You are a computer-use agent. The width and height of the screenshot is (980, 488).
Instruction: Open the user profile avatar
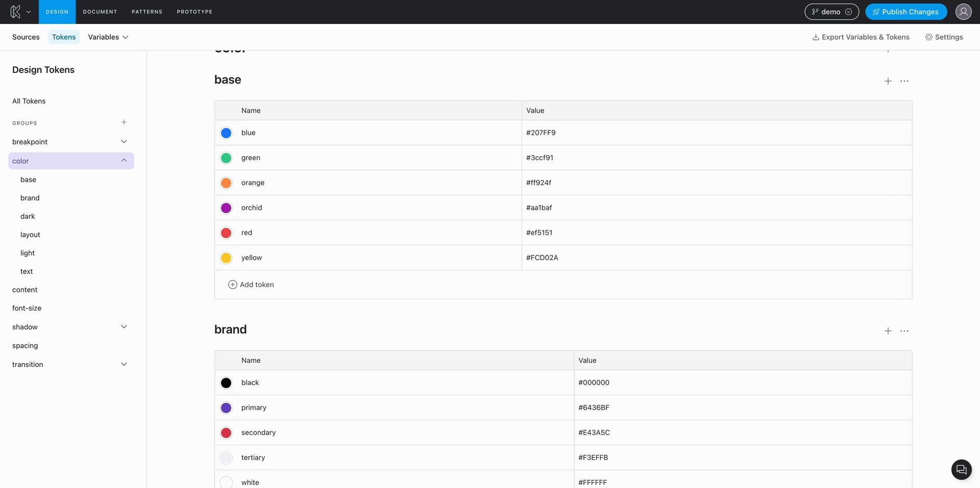point(963,12)
